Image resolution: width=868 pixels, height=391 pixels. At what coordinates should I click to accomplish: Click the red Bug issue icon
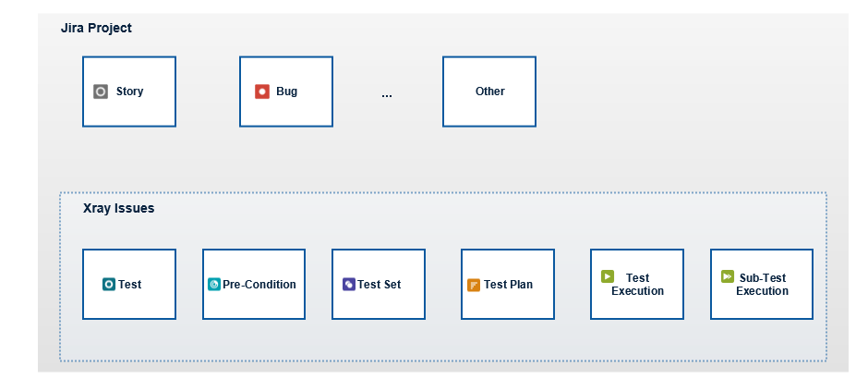[262, 92]
